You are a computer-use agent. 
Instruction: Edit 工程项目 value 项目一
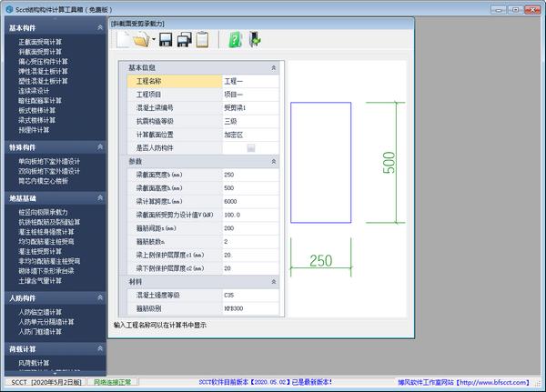pos(250,95)
